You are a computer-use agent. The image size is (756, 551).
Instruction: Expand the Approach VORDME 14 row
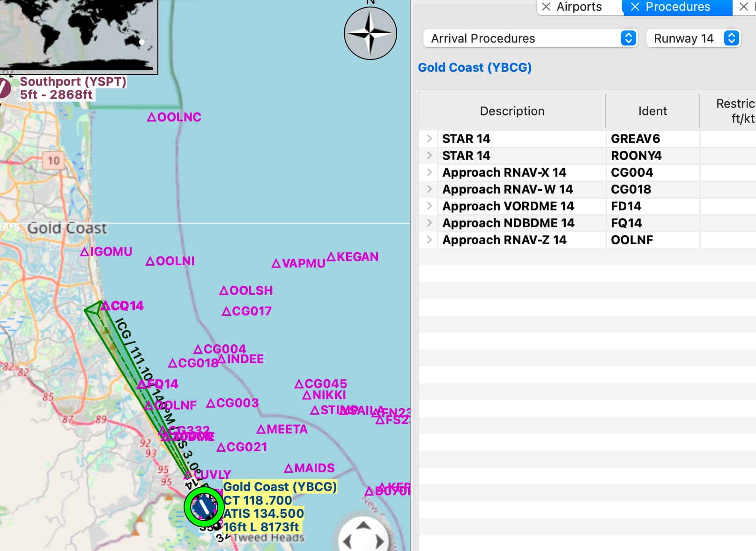tap(430, 206)
